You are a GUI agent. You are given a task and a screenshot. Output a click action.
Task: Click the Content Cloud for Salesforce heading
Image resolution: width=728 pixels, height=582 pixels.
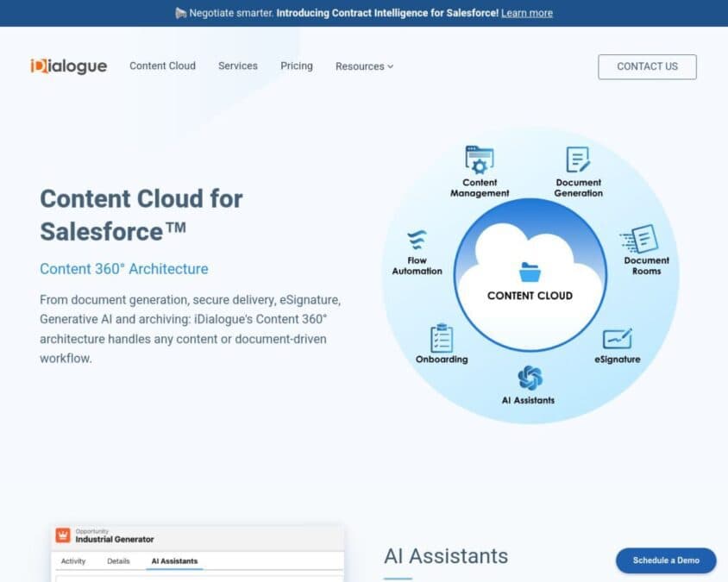(x=141, y=215)
